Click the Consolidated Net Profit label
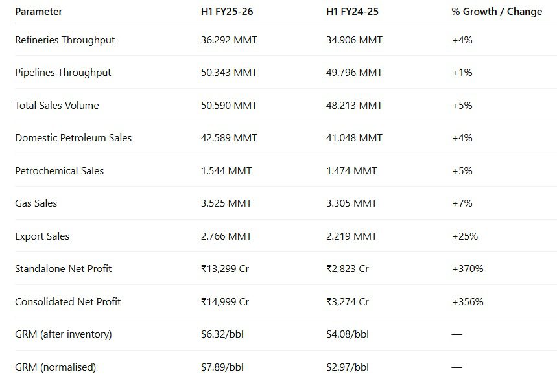This screenshot has height=392, width=557. coord(67,302)
